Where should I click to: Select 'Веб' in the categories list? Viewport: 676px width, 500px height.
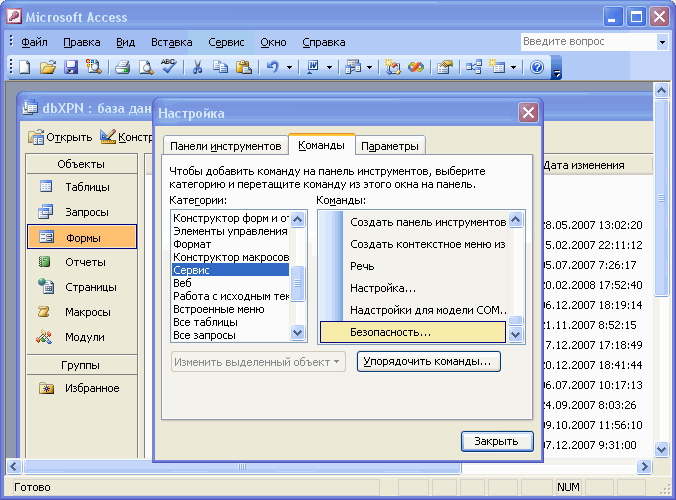click(231, 283)
